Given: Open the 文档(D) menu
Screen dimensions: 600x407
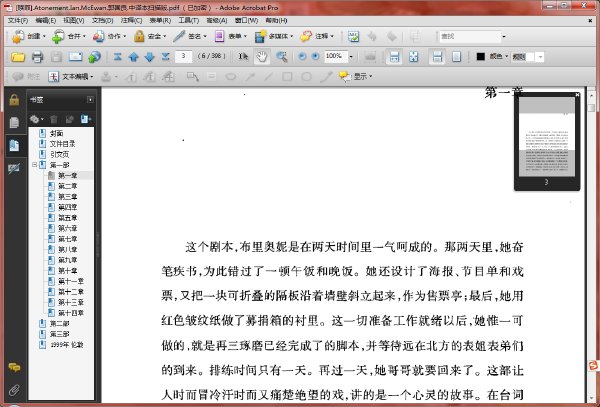Looking at the screenshot, I should point(103,20).
